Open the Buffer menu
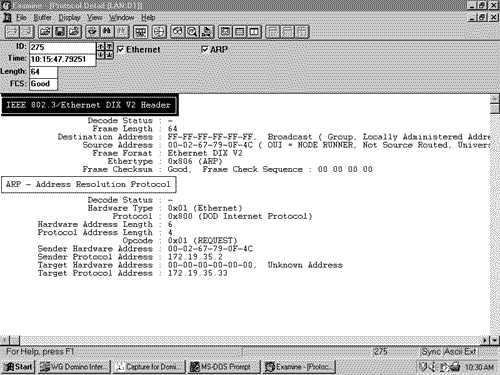This screenshot has width=500, height=375. pos(42,17)
